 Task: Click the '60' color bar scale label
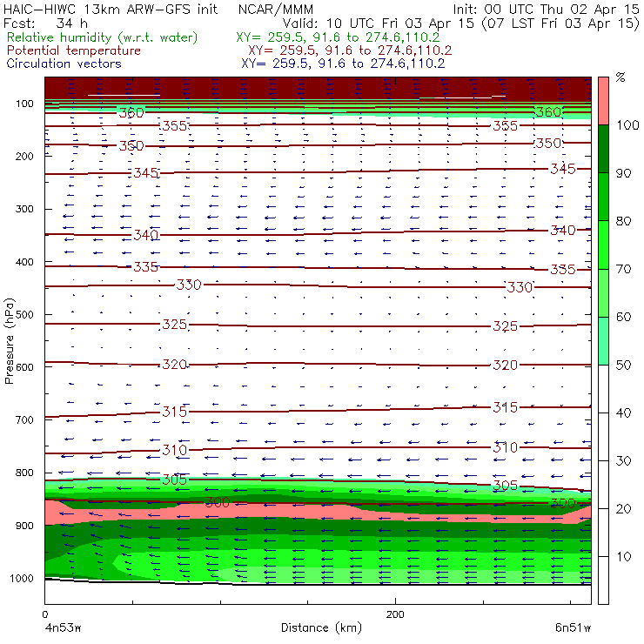click(623, 317)
